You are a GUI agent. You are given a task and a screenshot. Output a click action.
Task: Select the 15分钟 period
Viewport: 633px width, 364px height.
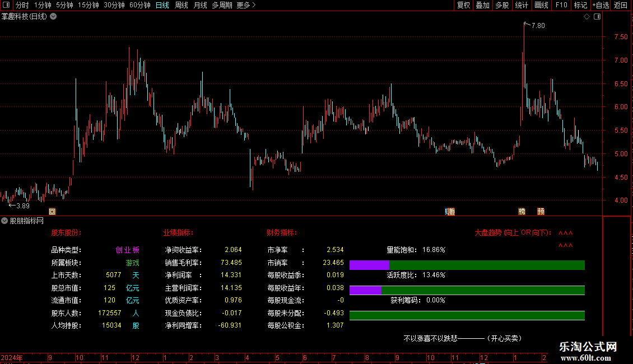pos(89,5)
